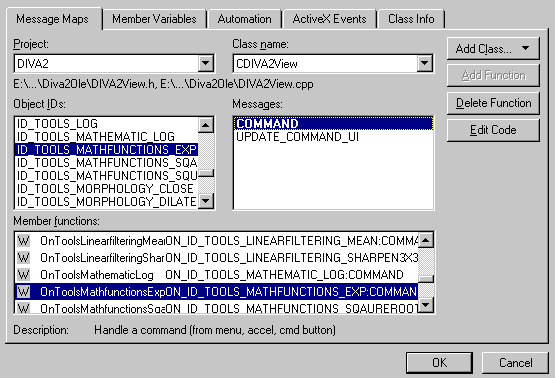The image size is (555, 378).
Task: Click Member functions list scroll down arrow
Action: [426, 305]
